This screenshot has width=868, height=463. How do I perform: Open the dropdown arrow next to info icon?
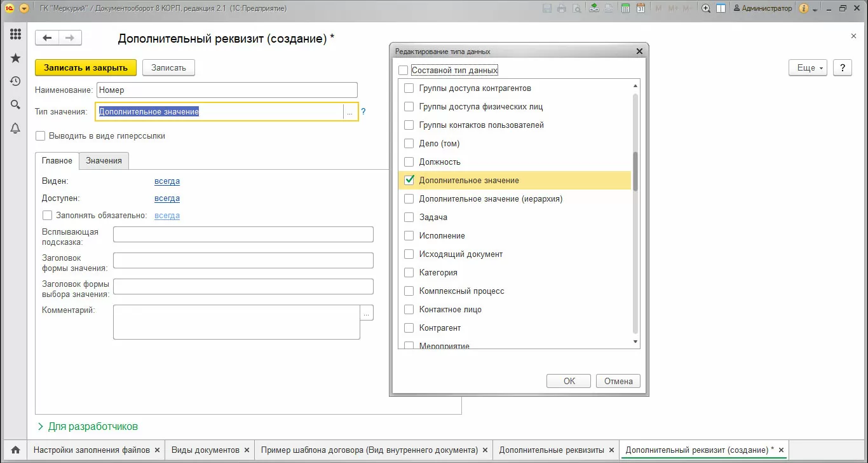[x=814, y=8]
